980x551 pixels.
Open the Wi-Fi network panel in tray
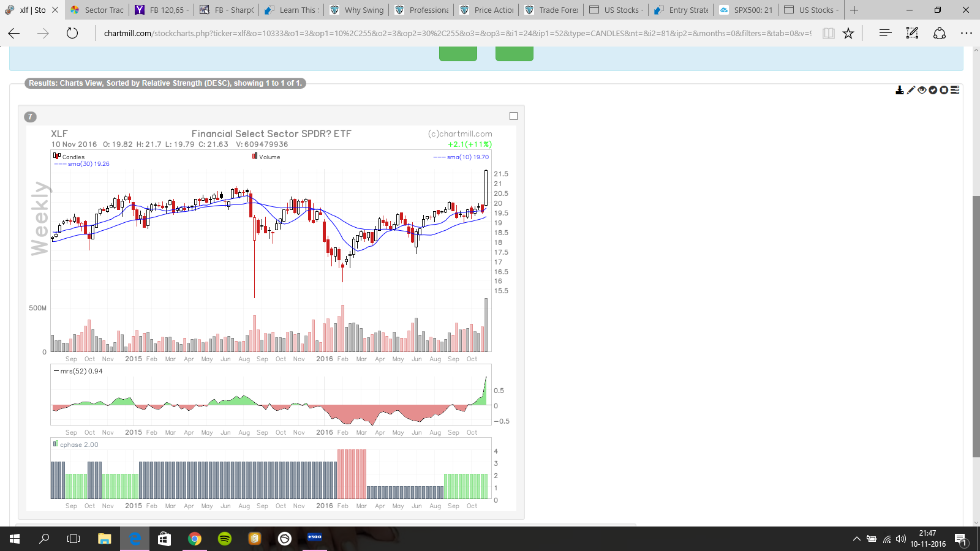click(886, 539)
